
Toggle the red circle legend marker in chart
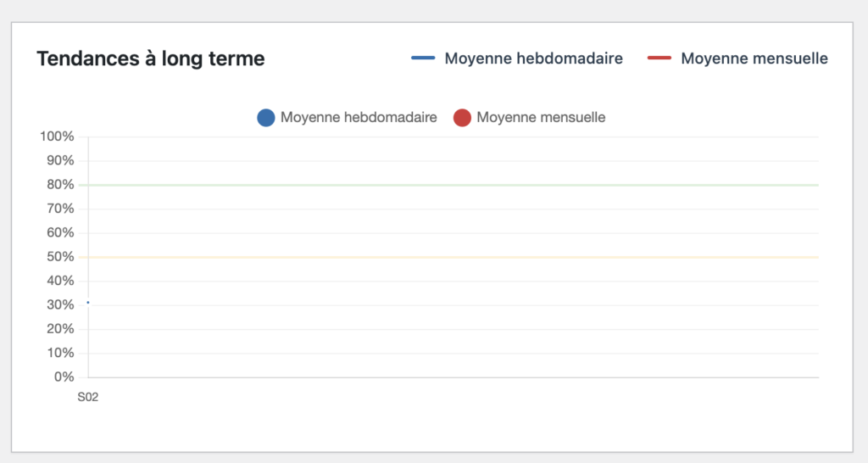462,118
